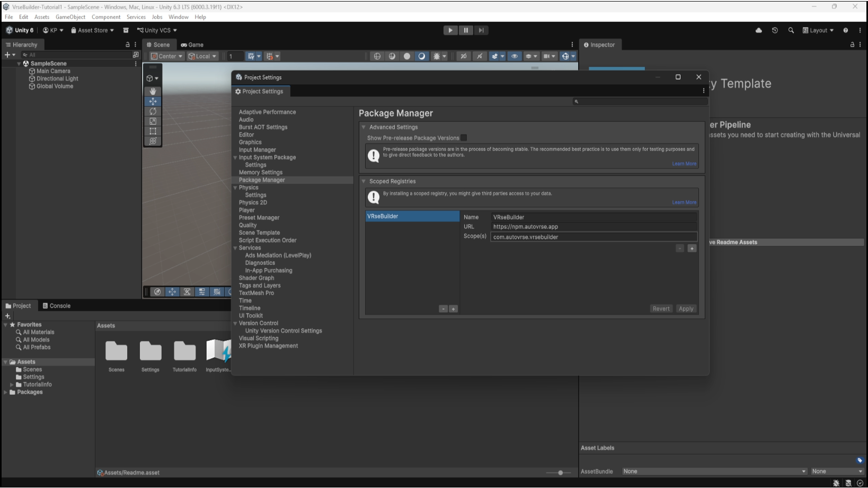Screen dimensions: 868x488
Task: Select XR Plugin Management settings category
Action: click(x=268, y=346)
